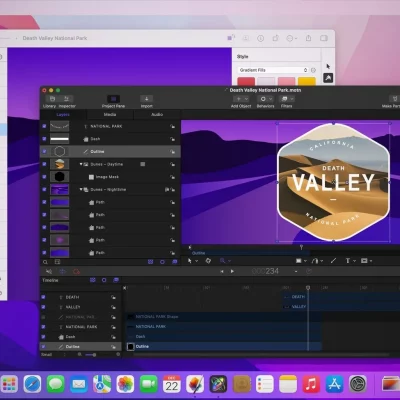Toggle the timeline Dash track checkbox
Screen dimensions: 400x400
pyautogui.click(x=43, y=337)
